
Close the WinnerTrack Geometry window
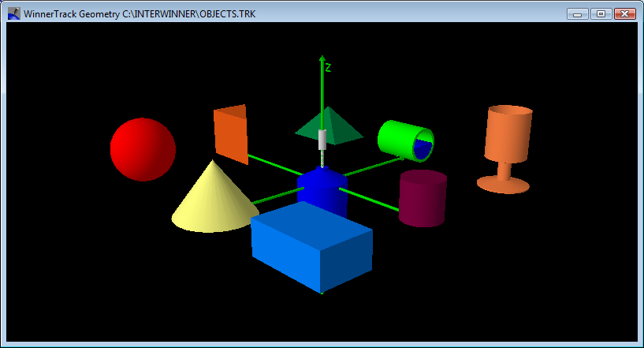[625, 14]
